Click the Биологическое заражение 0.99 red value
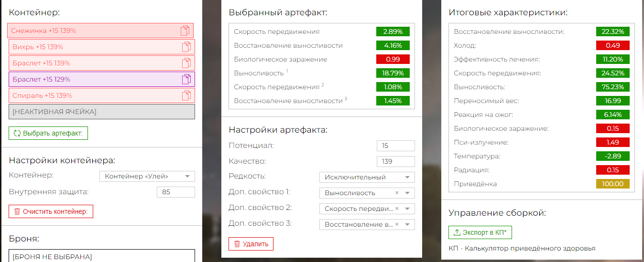The image size is (644, 262). (x=393, y=59)
